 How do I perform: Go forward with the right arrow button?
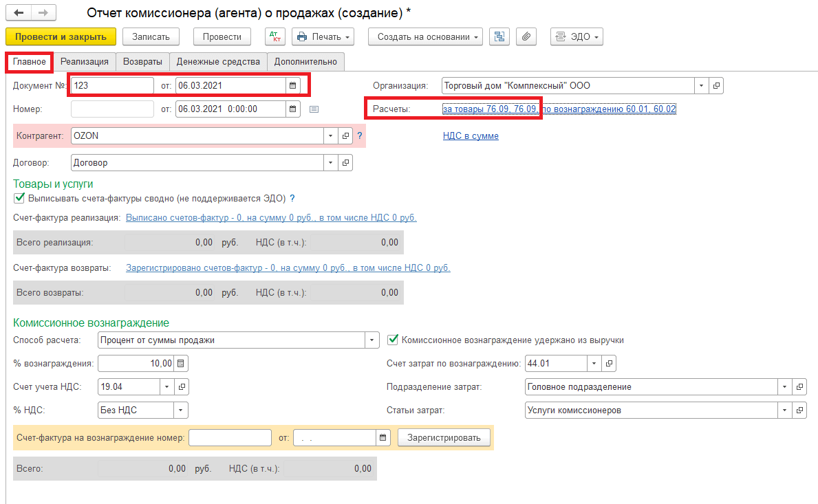click(x=44, y=12)
